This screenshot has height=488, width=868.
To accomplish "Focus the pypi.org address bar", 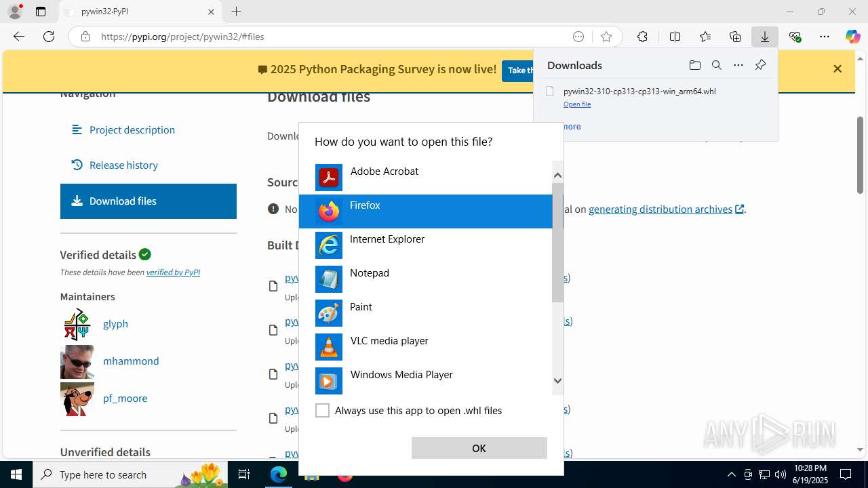I will [332, 37].
